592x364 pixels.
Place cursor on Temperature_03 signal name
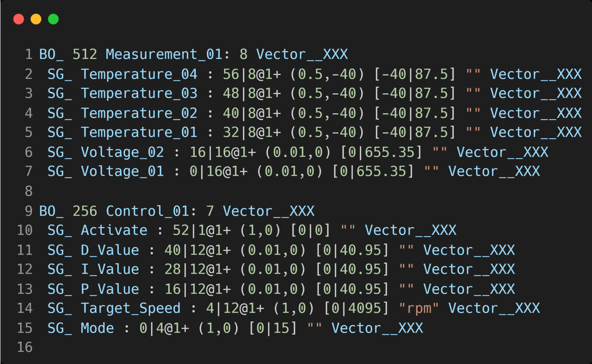(139, 93)
